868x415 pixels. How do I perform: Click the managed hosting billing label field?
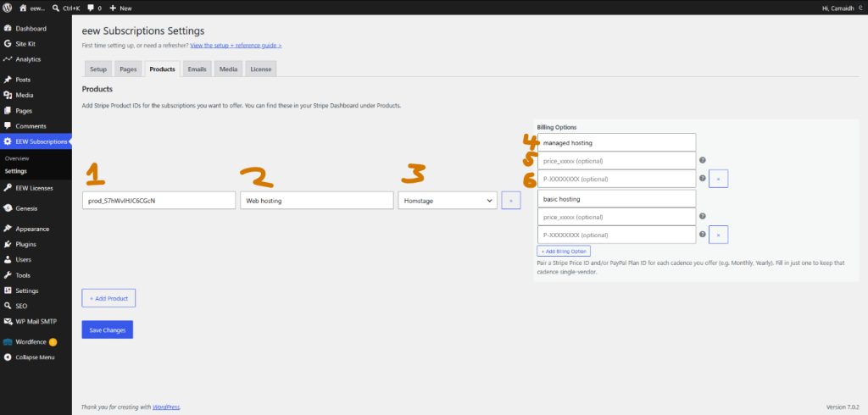(616, 143)
